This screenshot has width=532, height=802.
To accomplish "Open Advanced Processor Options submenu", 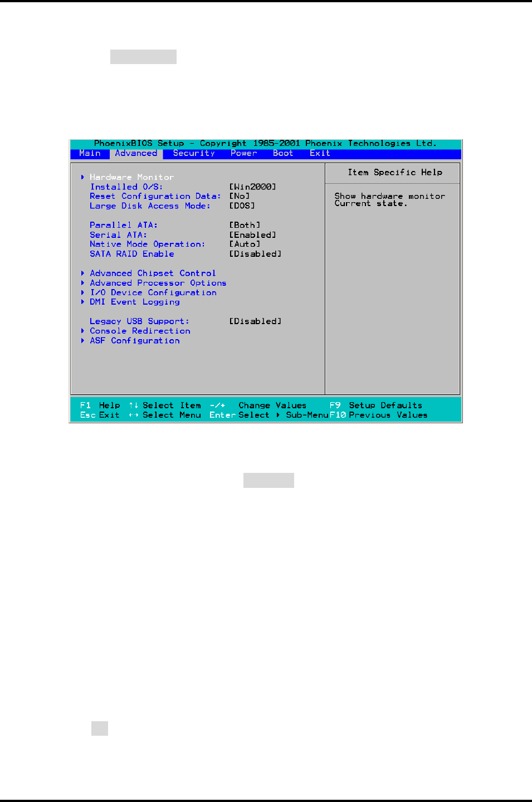I will 158,283.
